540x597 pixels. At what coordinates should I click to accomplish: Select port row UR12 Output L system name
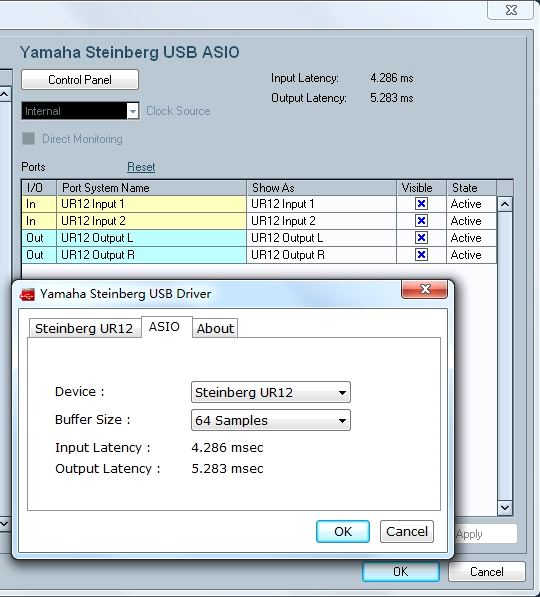pos(151,238)
